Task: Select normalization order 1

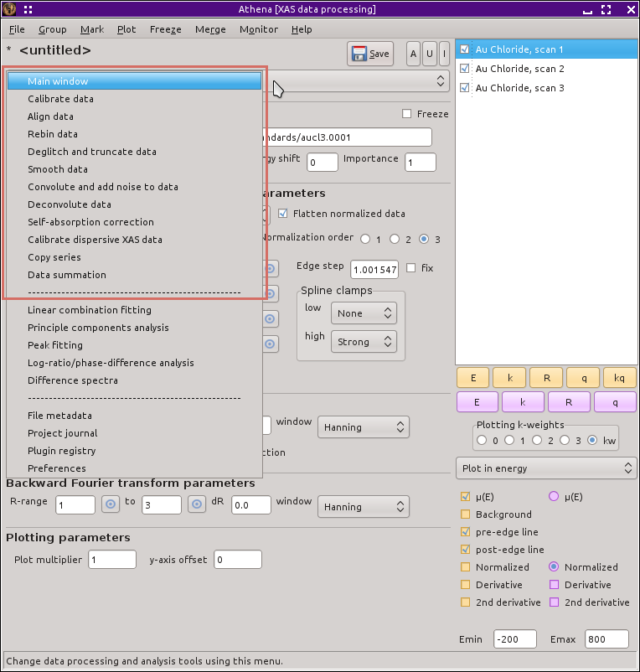Action: tap(365, 239)
